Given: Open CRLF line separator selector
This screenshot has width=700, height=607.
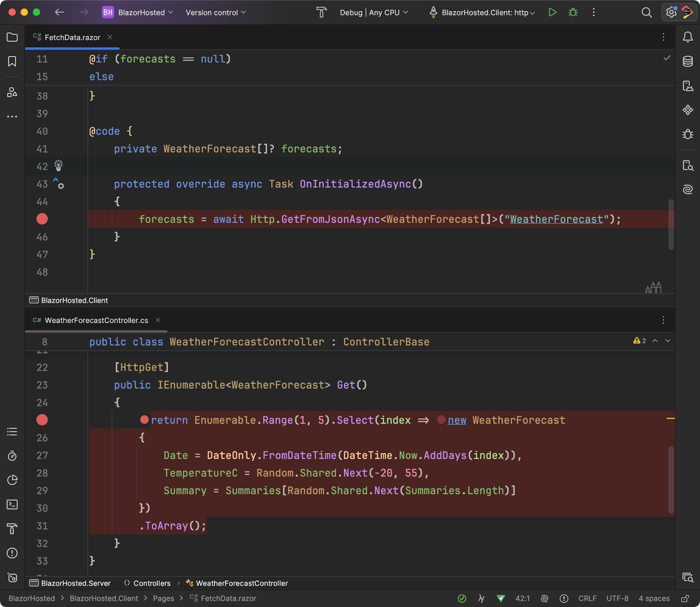Looking at the screenshot, I should point(587,598).
